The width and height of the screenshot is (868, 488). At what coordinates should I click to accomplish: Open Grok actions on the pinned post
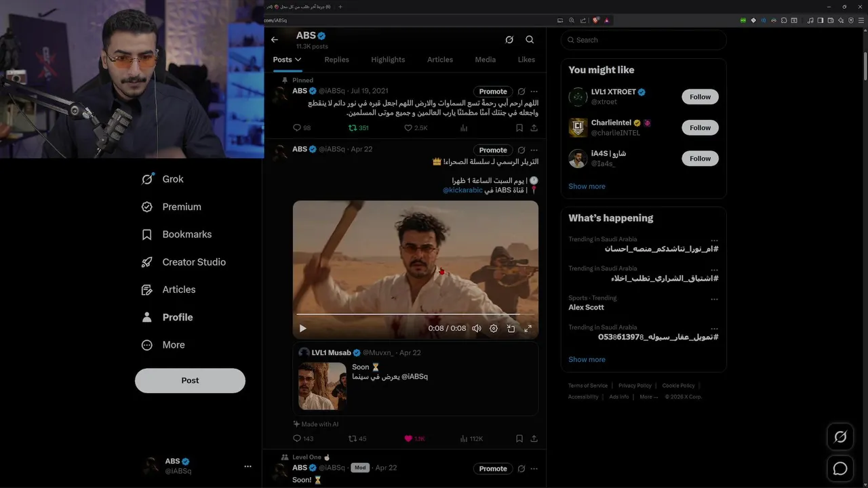[x=521, y=91]
